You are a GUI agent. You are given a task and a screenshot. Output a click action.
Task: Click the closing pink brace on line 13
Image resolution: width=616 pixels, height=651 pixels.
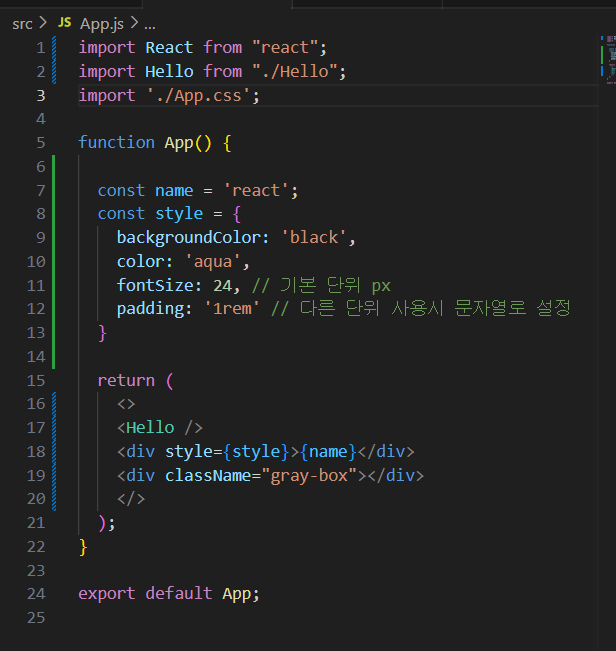103,333
